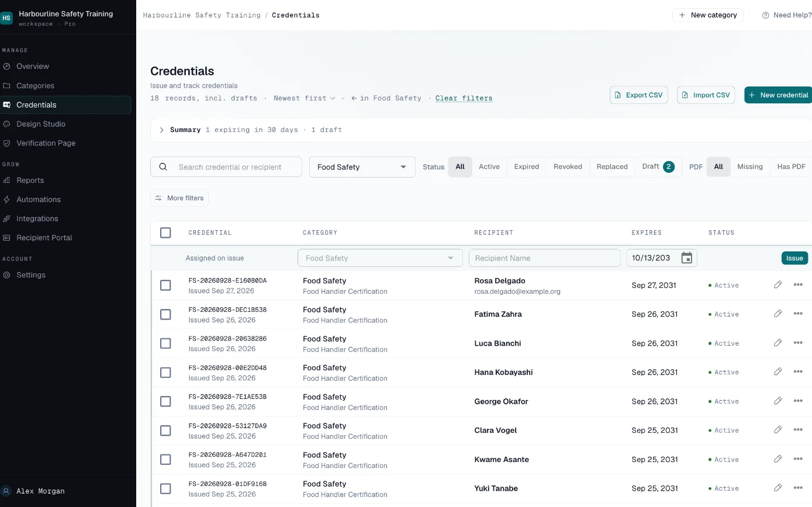Open the Newest first sort dropdown
This screenshot has width=812, height=507.
click(305, 98)
